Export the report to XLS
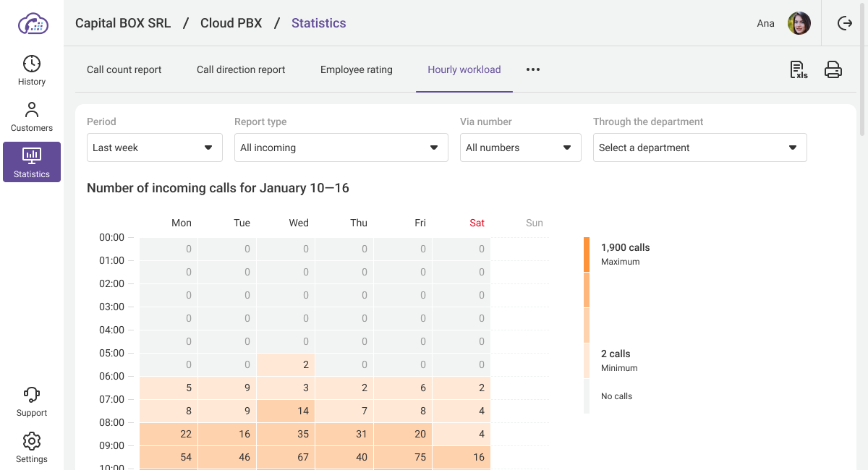Image resolution: width=868 pixels, height=470 pixels. click(x=798, y=69)
